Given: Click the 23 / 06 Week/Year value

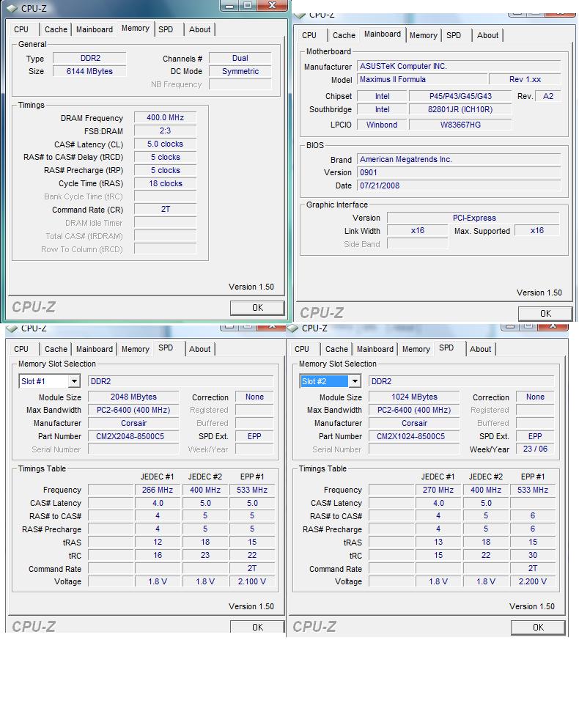Looking at the screenshot, I should coord(535,449).
